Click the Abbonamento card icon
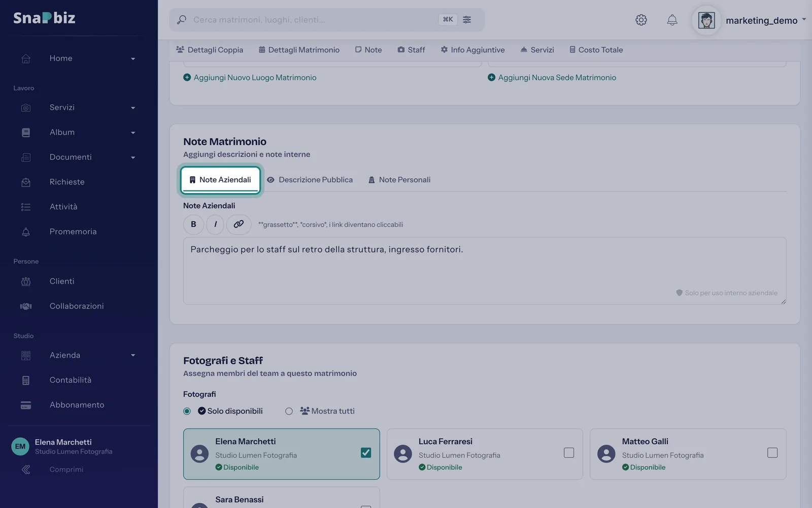The height and width of the screenshot is (508, 812). pos(26,405)
